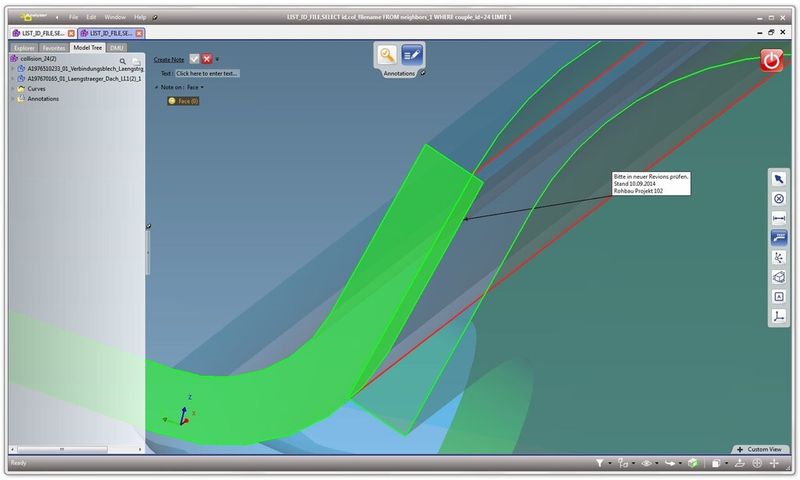Activate the distance measurement tool
800x480 pixels.
tap(779, 218)
